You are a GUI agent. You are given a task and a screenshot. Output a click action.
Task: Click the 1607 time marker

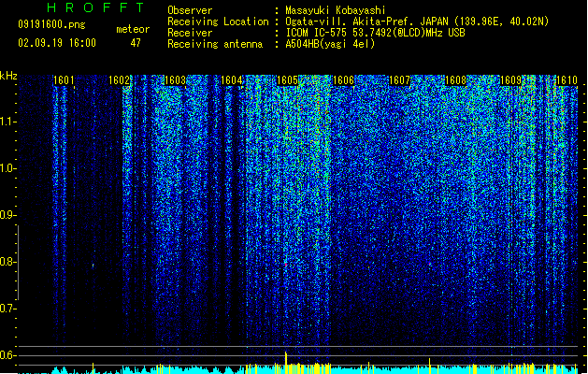(x=399, y=80)
